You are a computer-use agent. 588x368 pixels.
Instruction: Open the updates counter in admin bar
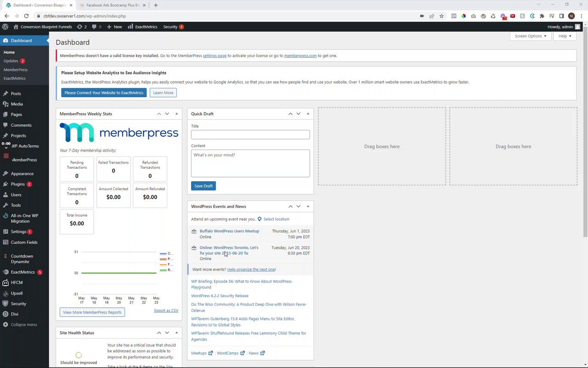pos(82,27)
